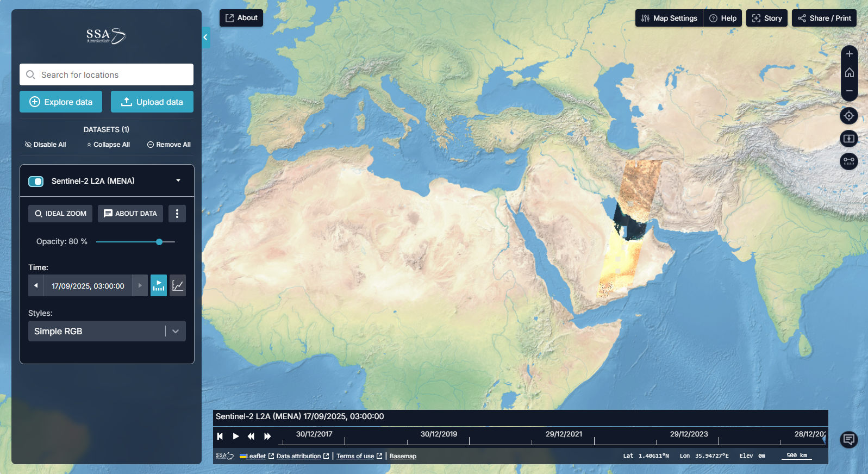Screen dimensions: 868x474
Task: Open Map Settings menu
Action: click(x=669, y=18)
